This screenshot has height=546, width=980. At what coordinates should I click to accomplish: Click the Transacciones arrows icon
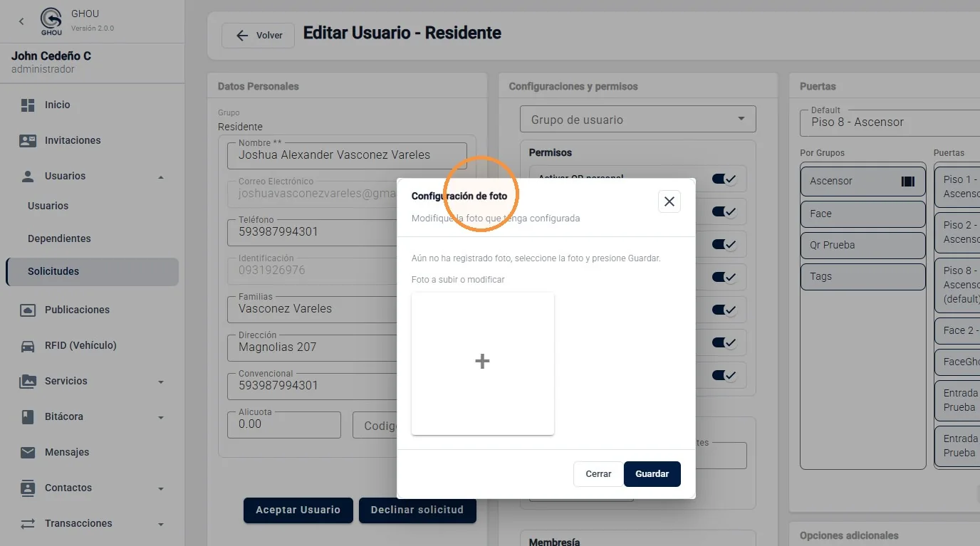pyautogui.click(x=28, y=524)
